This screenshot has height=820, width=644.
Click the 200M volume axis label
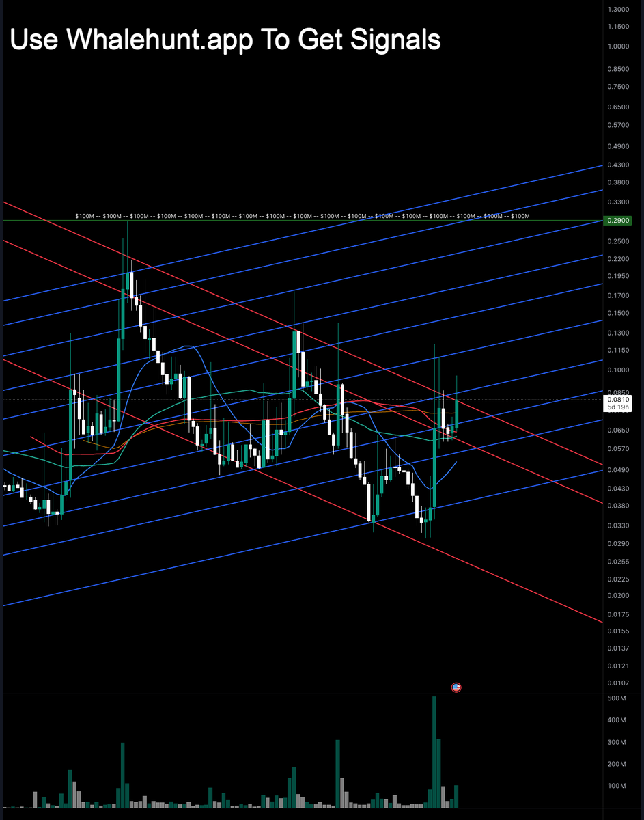point(615,764)
